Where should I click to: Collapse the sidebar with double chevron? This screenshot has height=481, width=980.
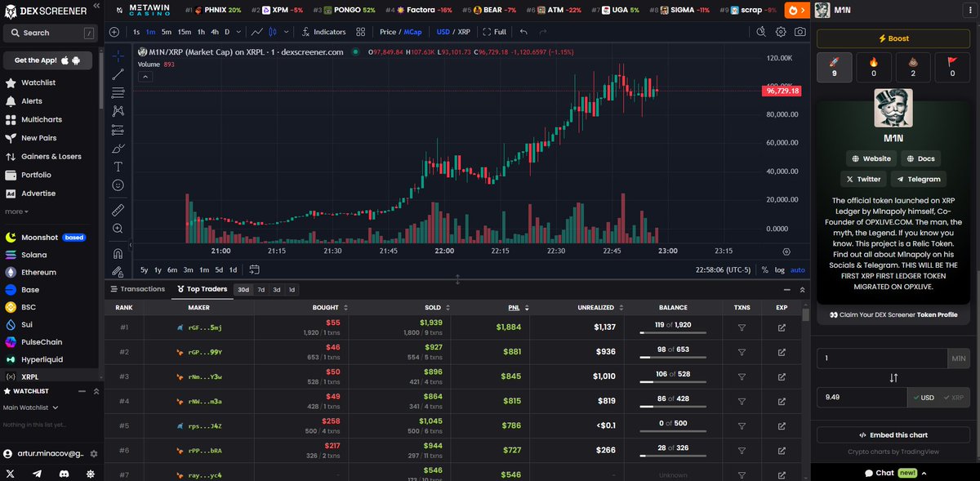pyautogui.click(x=96, y=7)
